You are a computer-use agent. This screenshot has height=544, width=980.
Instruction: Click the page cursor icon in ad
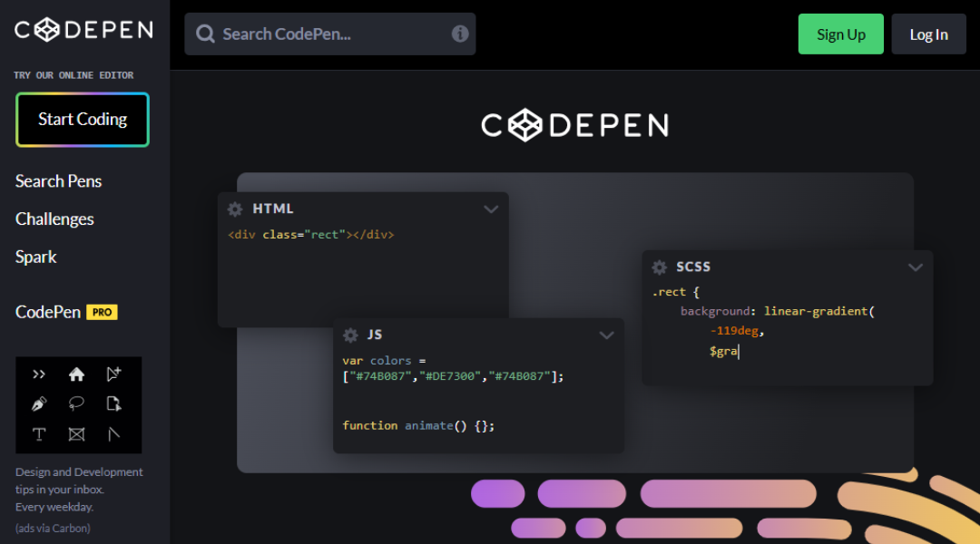click(x=113, y=404)
